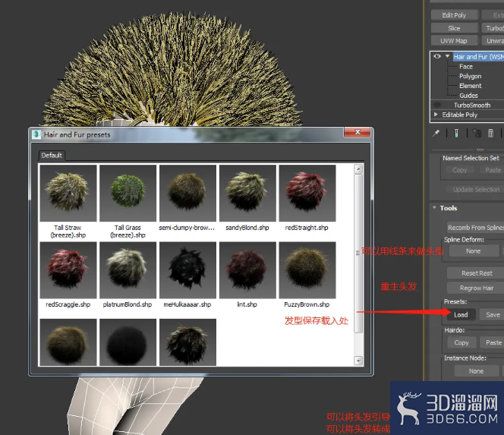Click the pure black fur preset thumbnail
Image resolution: width=504 pixels, height=435 pixels.
click(x=128, y=342)
